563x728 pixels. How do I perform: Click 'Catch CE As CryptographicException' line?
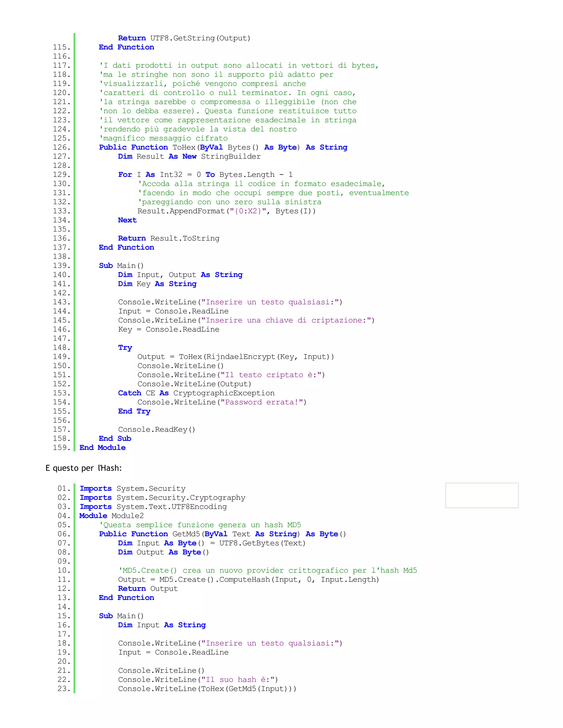point(197,393)
